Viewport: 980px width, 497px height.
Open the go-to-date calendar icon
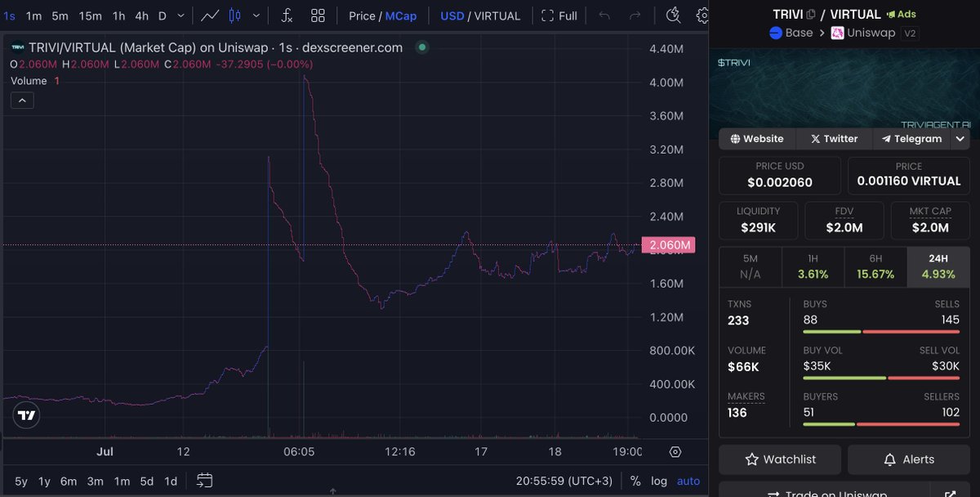coord(205,481)
